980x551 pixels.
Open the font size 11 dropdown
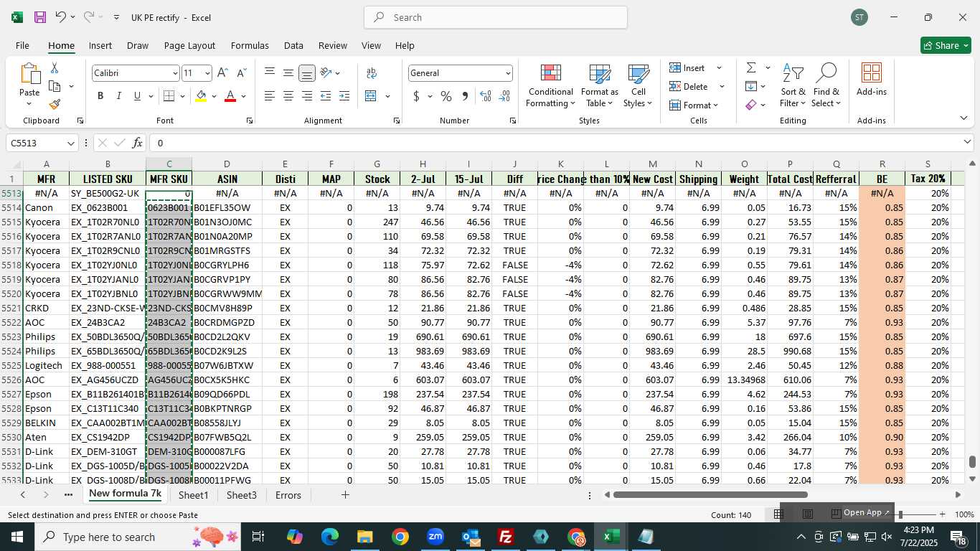coord(207,73)
